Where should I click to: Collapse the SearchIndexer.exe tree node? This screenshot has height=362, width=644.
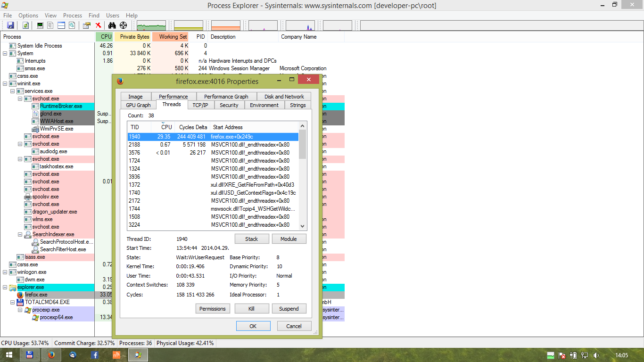[x=20, y=234]
